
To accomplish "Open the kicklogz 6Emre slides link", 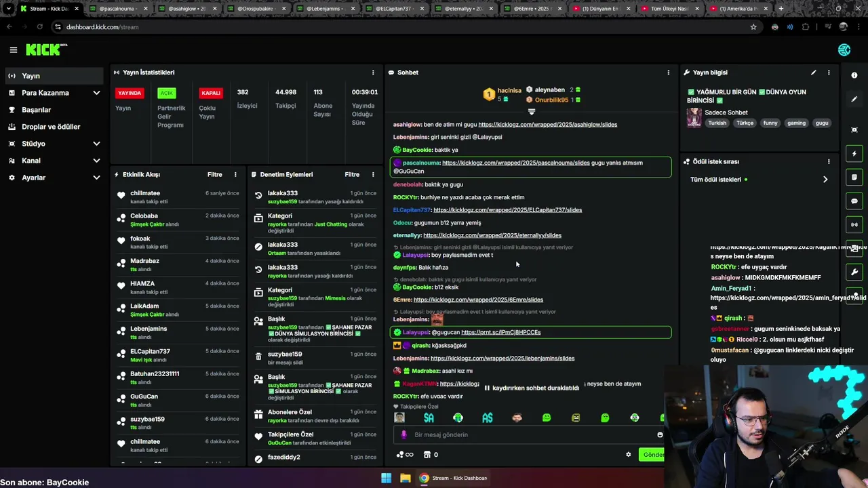I will [x=478, y=300].
